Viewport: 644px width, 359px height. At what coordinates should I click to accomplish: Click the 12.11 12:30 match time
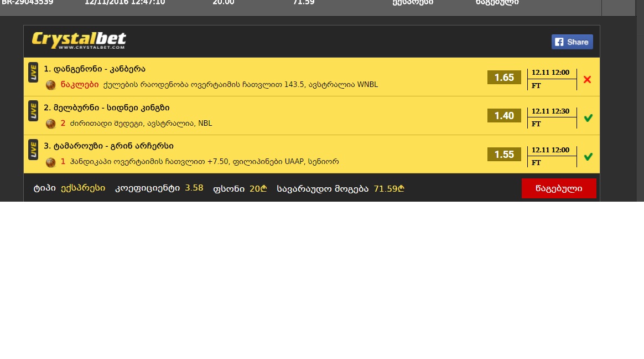coord(550,111)
